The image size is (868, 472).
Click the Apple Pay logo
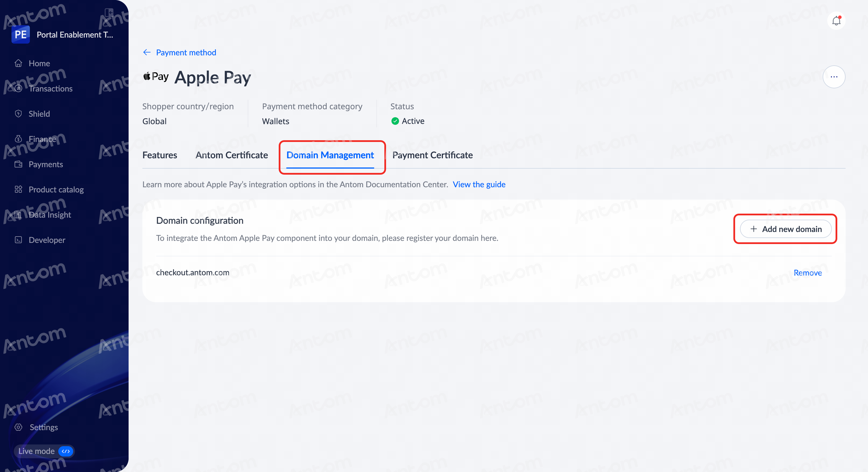click(x=156, y=77)
